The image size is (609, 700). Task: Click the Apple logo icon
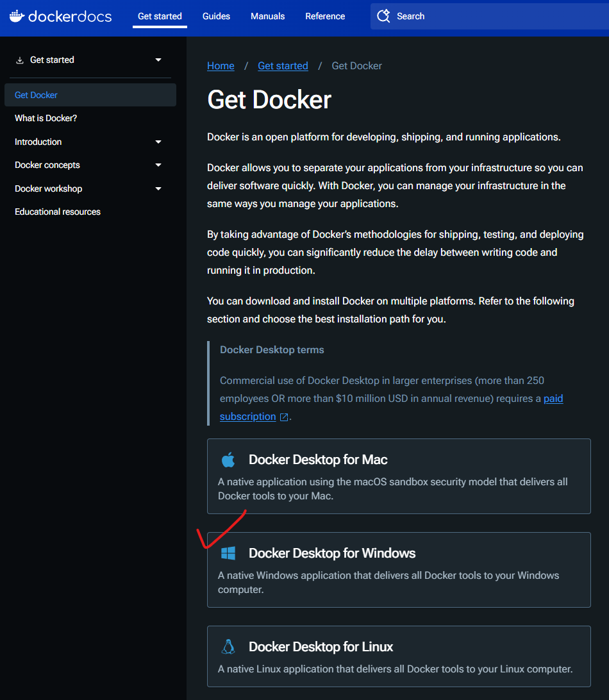228,460
